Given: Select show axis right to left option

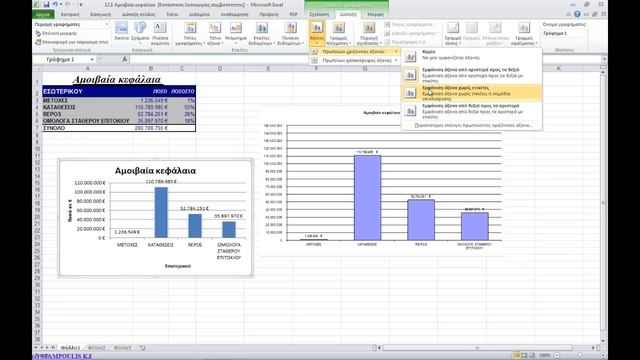Looking at the screenshot, I should (x=471, y=111).
